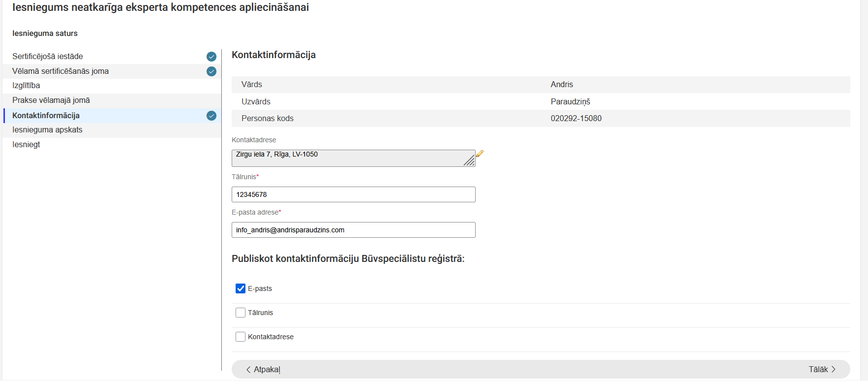Tick the Kontaktadrese publishing checkbox
Image resolution: width=868 pixels, height=382 pixels.
[241, 337]
